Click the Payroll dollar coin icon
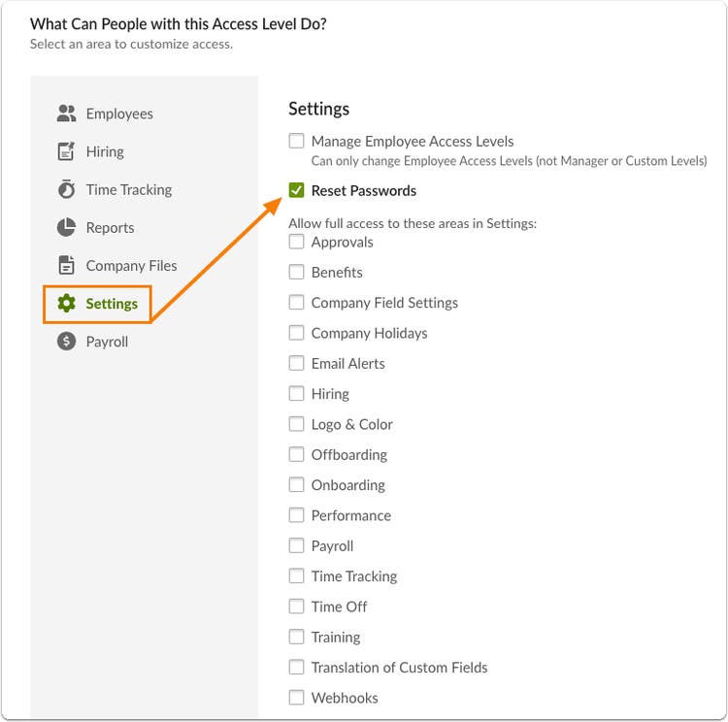 66,342
